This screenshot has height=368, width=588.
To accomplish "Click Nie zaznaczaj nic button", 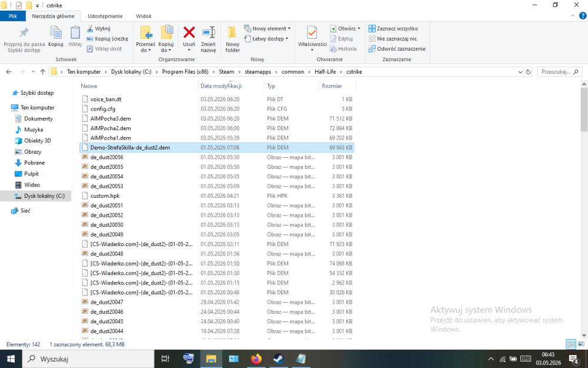I will pos(393,39).
